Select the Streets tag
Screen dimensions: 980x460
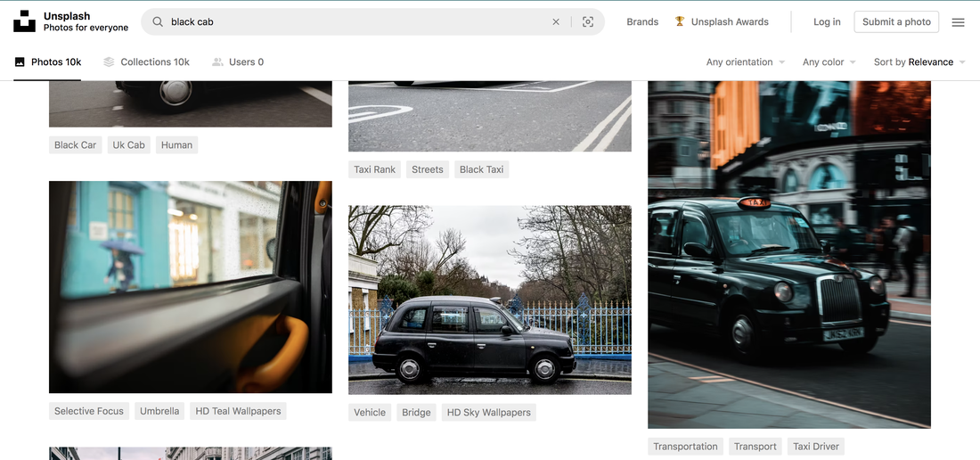(x=428, y=169)
